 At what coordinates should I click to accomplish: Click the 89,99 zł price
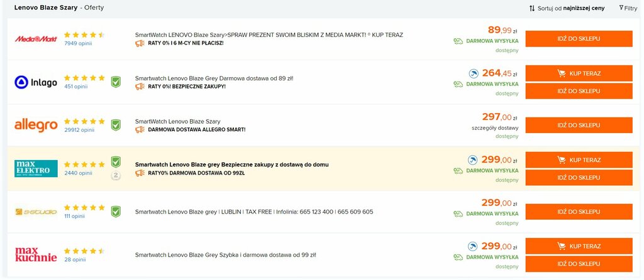point(503,30)
